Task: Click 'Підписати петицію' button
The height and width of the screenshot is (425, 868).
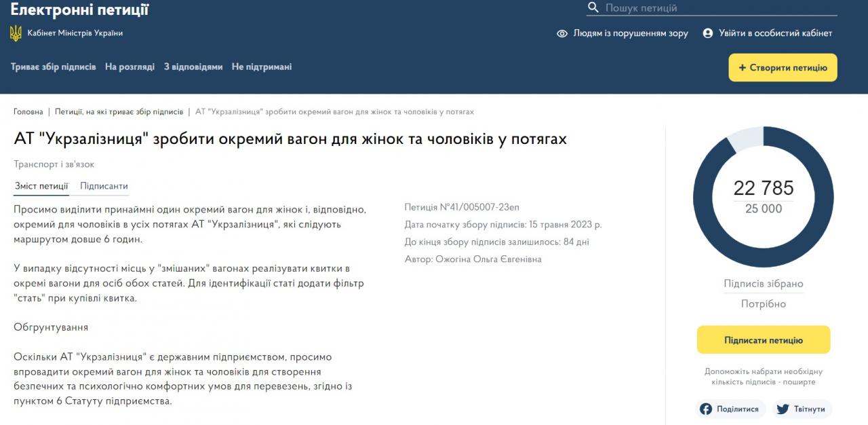Action: click(x=764, y=340)
